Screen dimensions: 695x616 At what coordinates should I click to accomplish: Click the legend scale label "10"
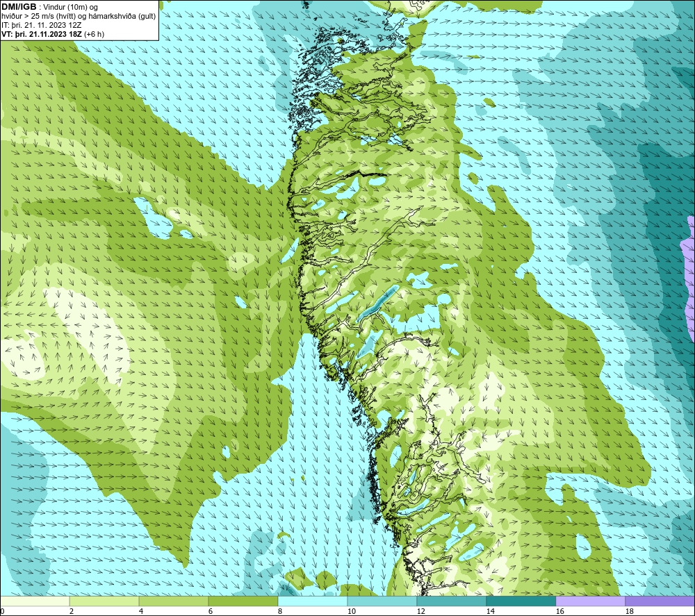(351, 611)
